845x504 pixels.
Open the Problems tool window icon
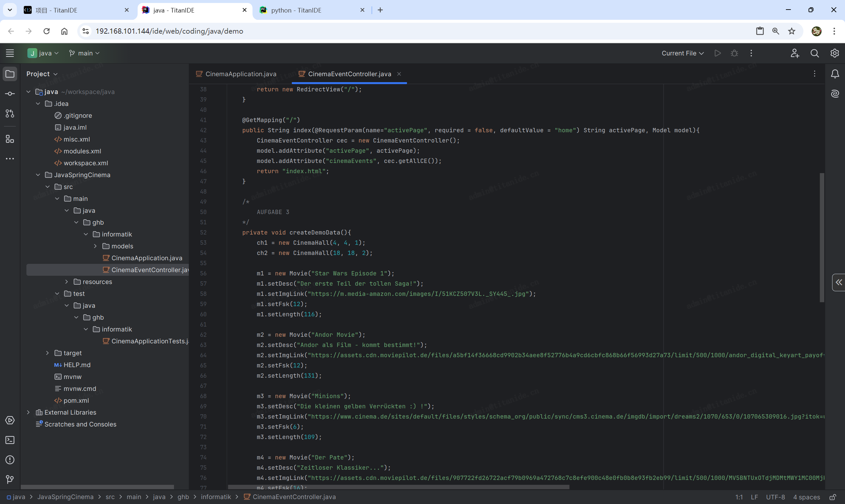coord(10,460)
